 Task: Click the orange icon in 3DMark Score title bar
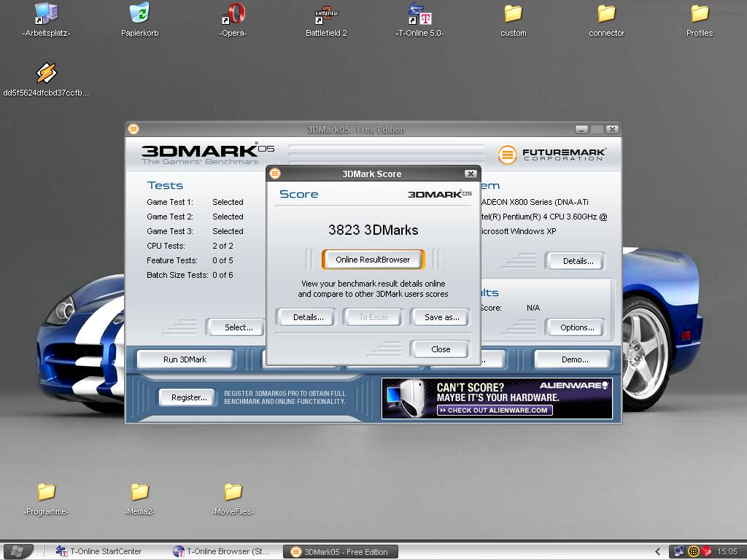pos(275,174)
